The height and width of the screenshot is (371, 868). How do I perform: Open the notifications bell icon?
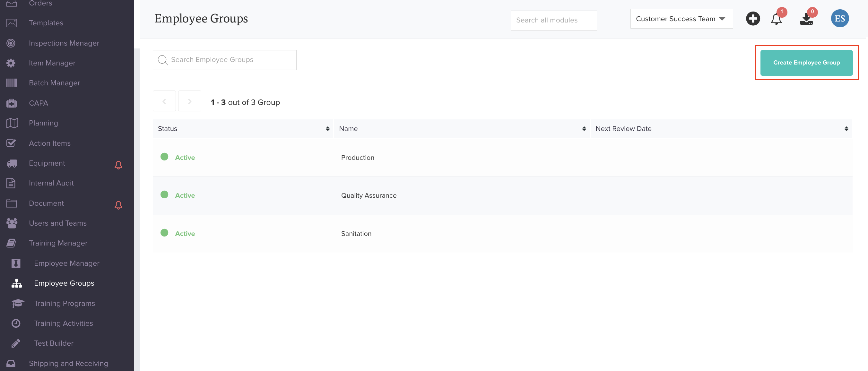point(776,19)
